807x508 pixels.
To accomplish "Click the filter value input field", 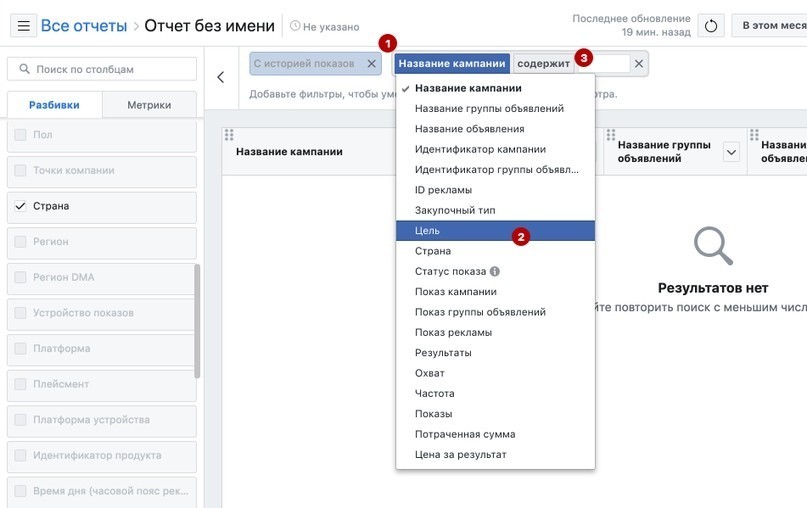I will coord(603,64).
